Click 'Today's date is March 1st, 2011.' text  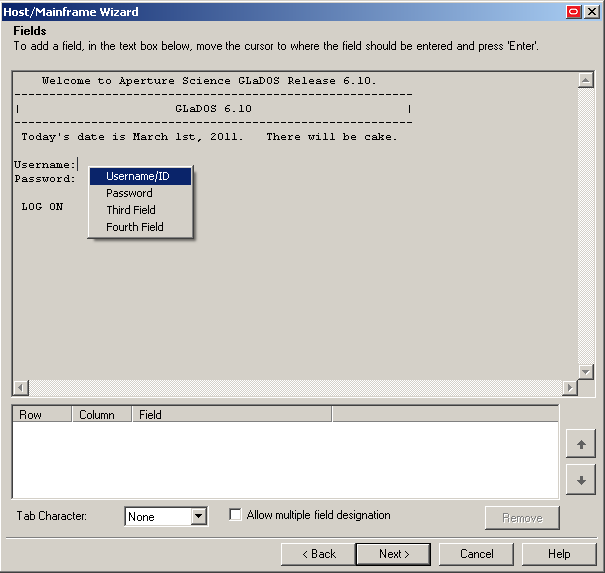click(x=132, y=137)
